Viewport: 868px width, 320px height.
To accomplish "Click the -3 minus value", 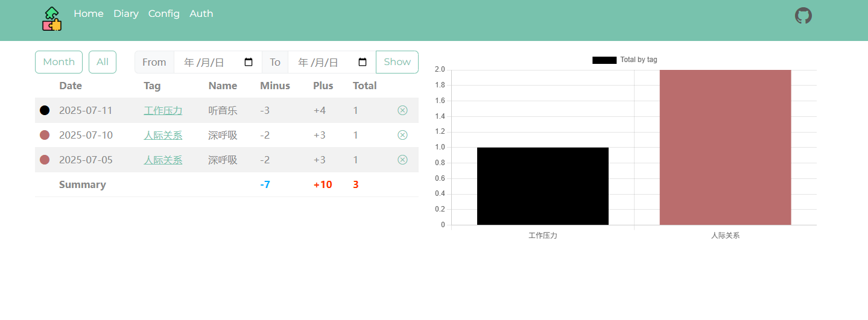I will [265, 111].
